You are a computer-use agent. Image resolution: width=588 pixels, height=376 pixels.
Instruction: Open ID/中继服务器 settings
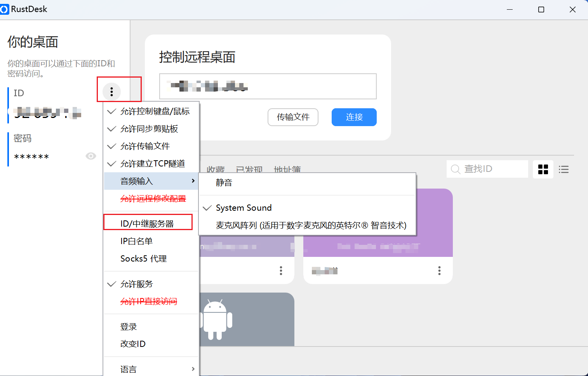[148, 224]
